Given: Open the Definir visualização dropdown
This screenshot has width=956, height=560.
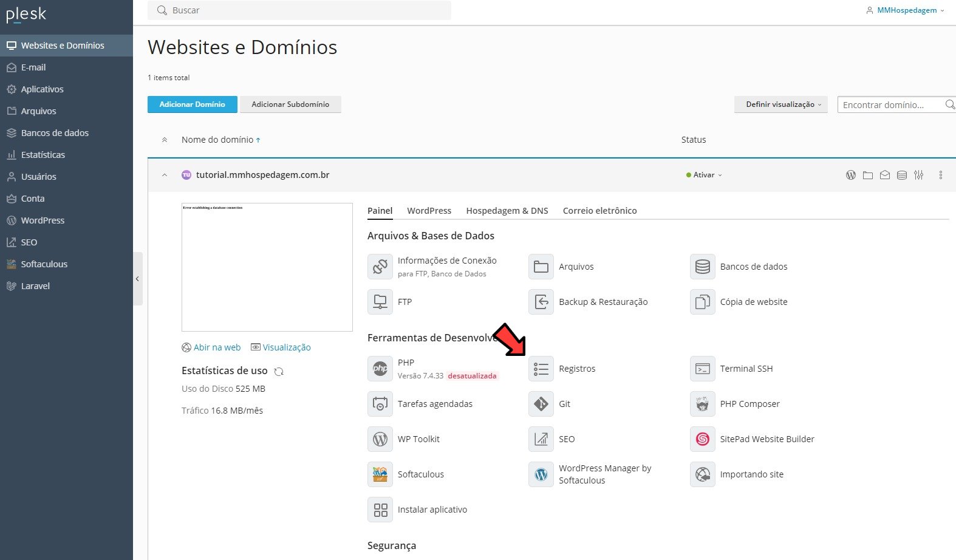Looking at the screenshot, I should [x=781, y=104].
